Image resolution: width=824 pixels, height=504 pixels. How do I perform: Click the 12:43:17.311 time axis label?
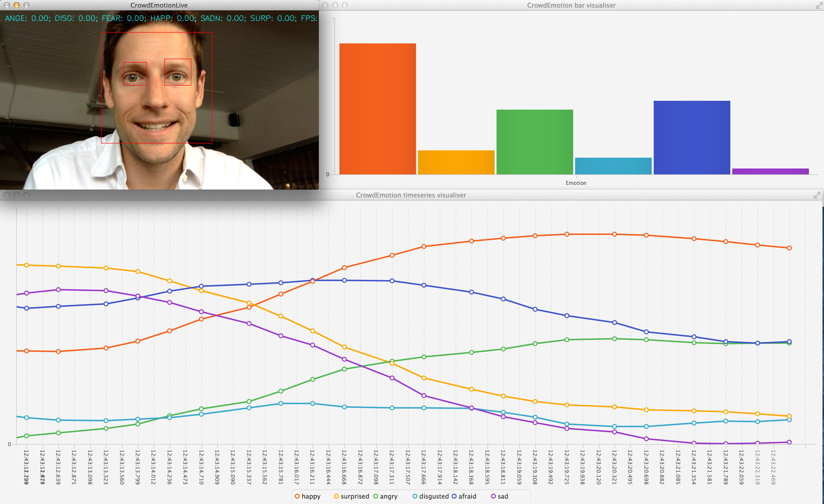pyautogui.click(x=392, y=467)
